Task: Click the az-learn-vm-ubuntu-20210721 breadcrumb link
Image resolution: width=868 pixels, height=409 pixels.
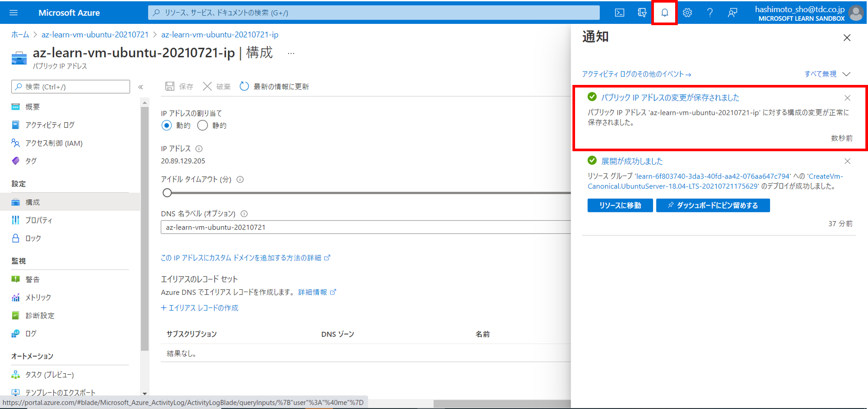Action: coord(95,35)
